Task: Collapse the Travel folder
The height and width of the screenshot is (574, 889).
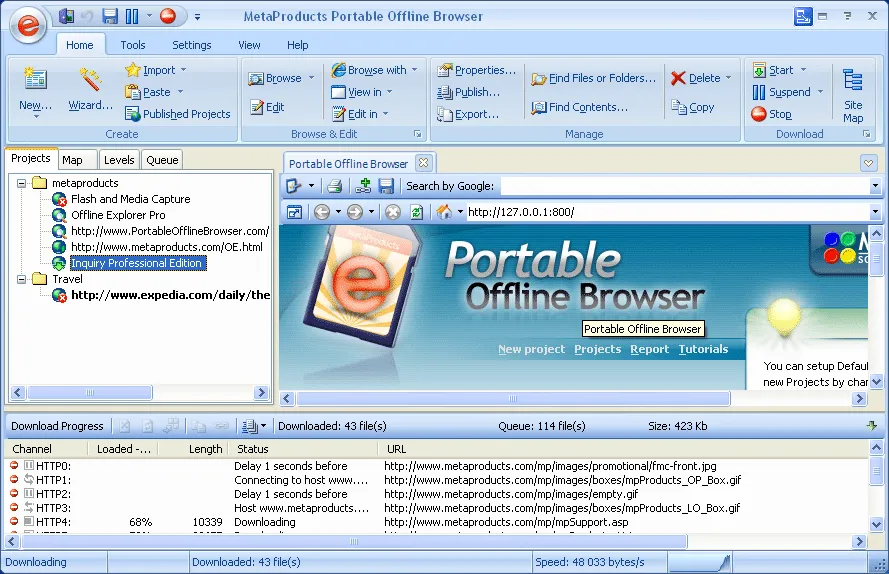Action: pyautogui.click(x=22, y=279)
